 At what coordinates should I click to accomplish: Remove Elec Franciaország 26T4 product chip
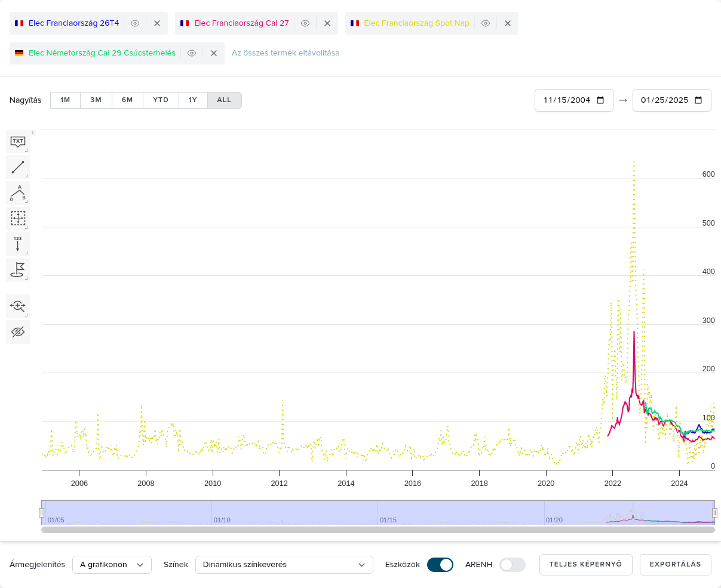coord(157,23)
